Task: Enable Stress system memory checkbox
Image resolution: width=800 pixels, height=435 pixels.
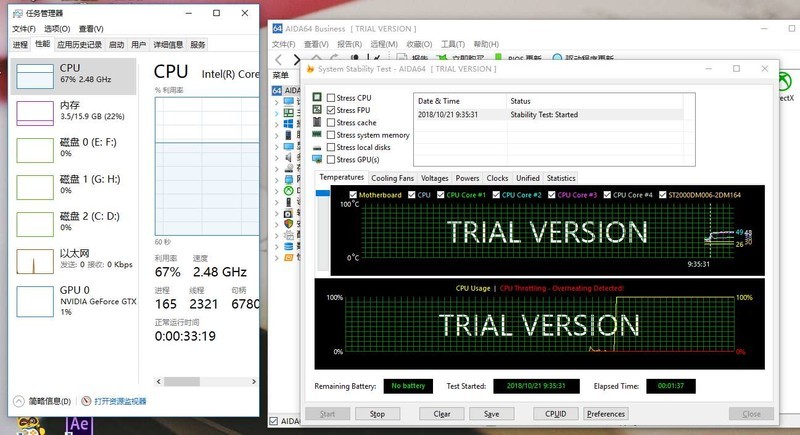Action: pos(331,135)
